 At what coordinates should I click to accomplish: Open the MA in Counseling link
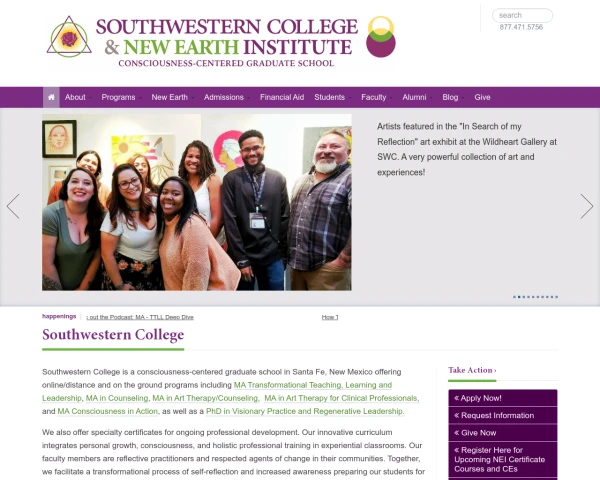click(117, 398)
